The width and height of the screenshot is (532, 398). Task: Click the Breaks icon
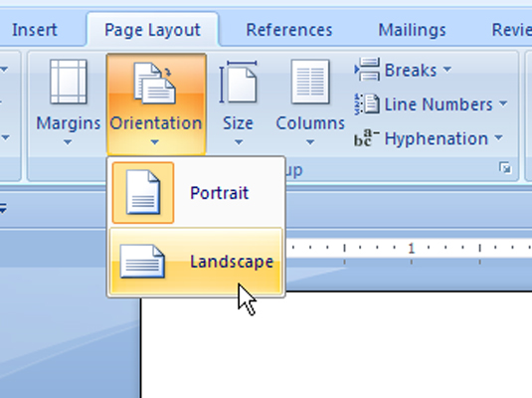coord(367,70)
